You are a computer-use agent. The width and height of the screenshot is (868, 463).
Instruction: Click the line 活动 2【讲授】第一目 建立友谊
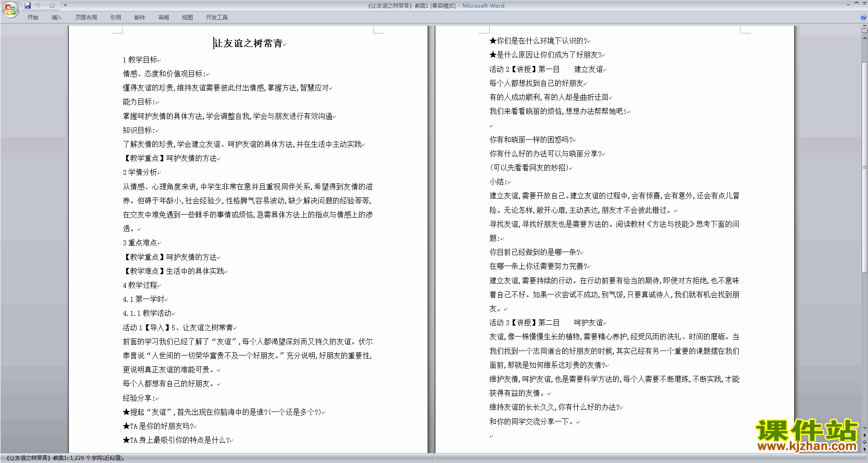[x=546, y=69]
